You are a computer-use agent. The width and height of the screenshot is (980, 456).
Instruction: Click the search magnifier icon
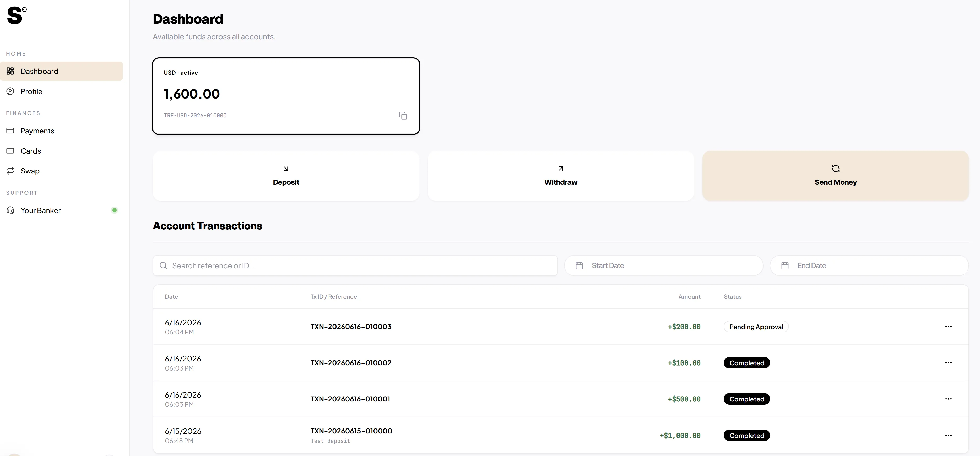pyautogui.click(x=163, y=265)
